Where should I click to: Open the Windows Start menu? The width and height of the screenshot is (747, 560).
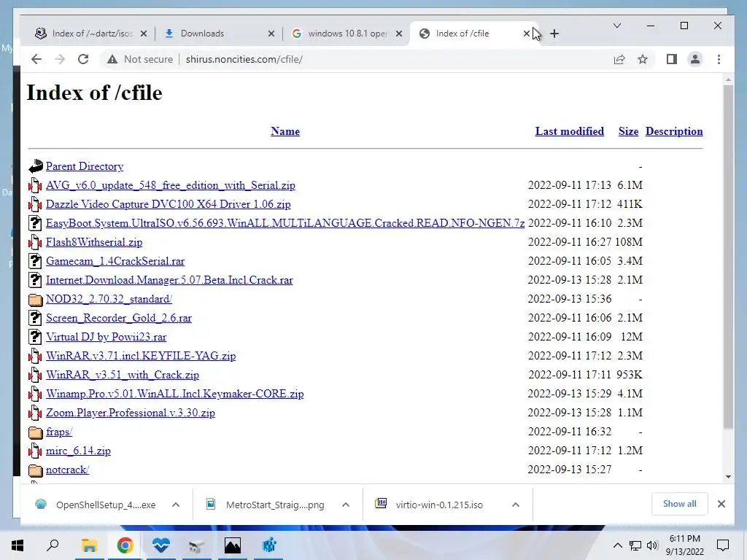pyautogui.click(x=18, y=545)
